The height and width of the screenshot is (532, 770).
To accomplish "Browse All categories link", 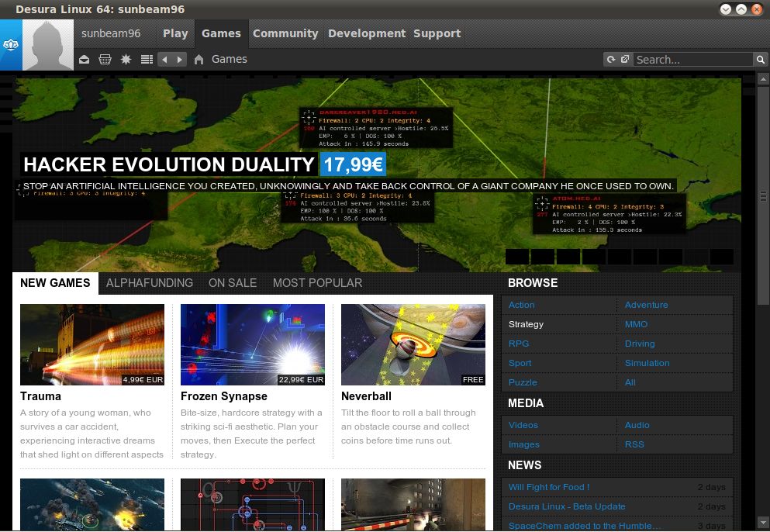I will click(x=630, y=382).
